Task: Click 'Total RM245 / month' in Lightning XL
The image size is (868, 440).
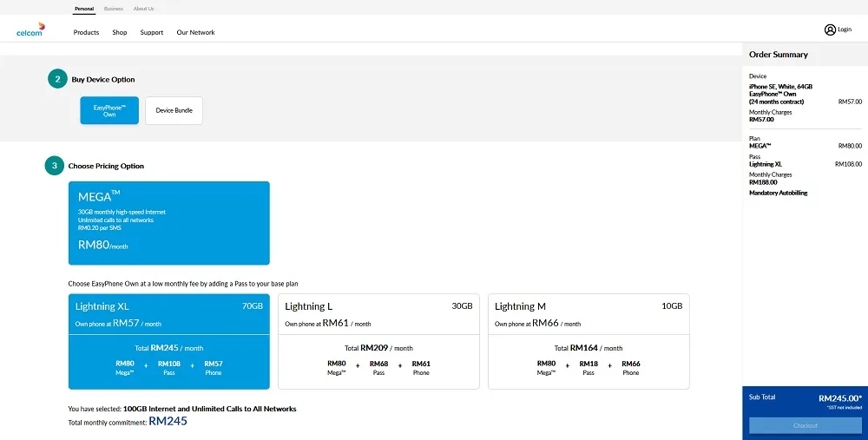Action: [169, 348]
